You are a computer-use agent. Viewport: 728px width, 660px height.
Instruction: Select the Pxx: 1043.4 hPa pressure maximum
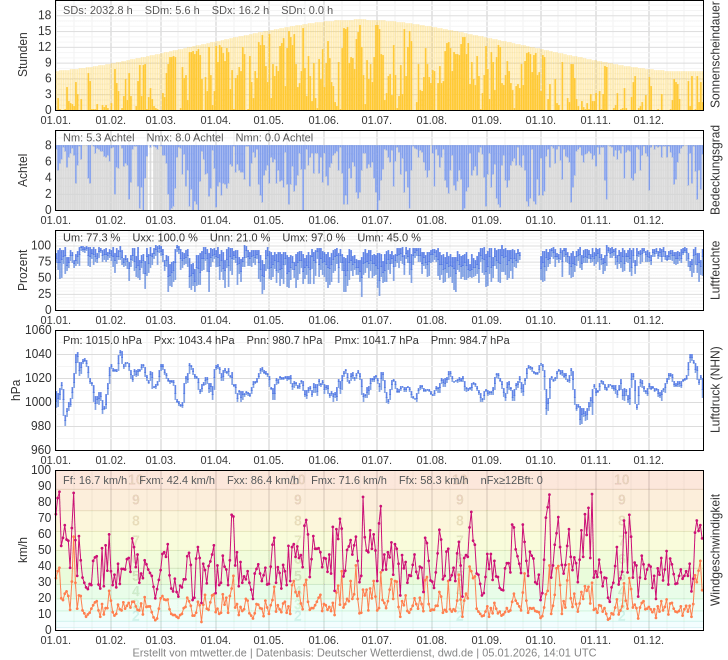(194, 340)
